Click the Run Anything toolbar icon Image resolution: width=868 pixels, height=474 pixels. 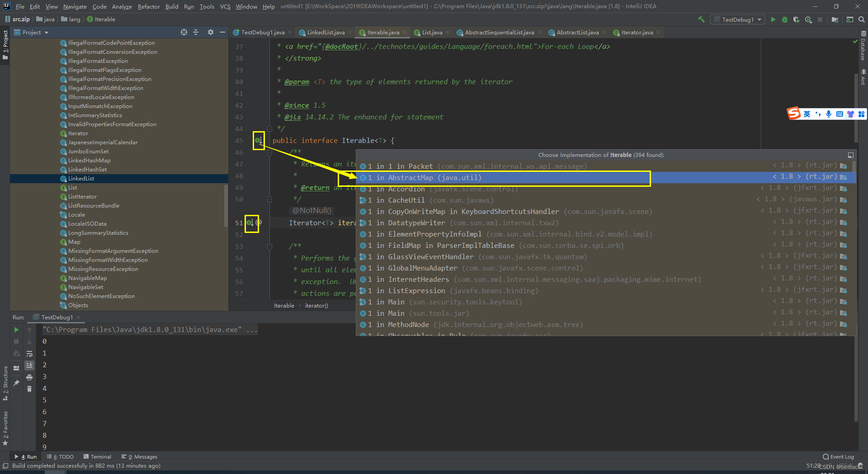coord(850,19)
